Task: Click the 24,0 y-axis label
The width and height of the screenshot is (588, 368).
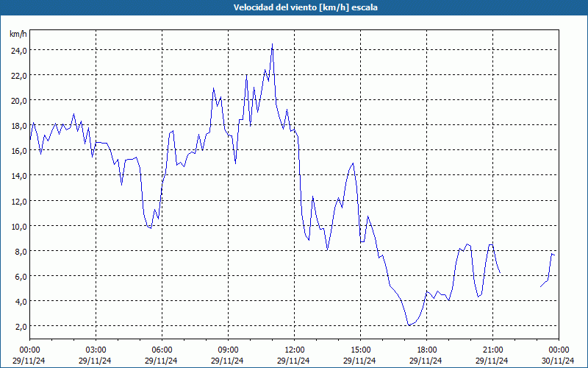Action: (18, 50)
